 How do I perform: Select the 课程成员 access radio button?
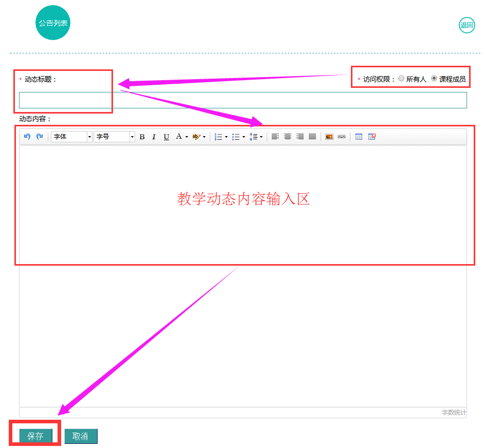click(x=434, y=79)
